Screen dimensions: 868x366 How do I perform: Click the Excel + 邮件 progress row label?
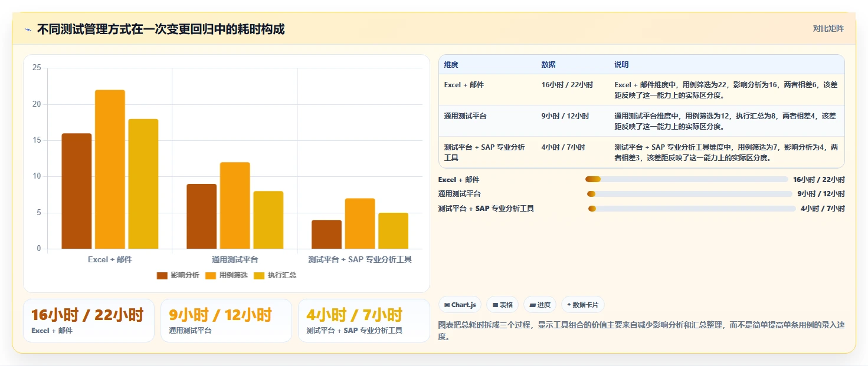point(458,180)
